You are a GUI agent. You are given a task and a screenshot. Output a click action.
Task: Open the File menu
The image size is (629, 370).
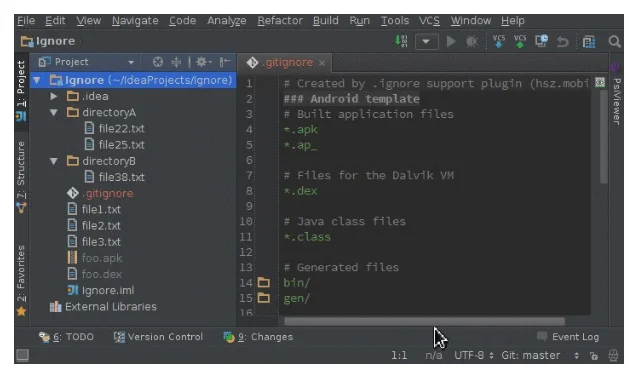tap(26, 20)
